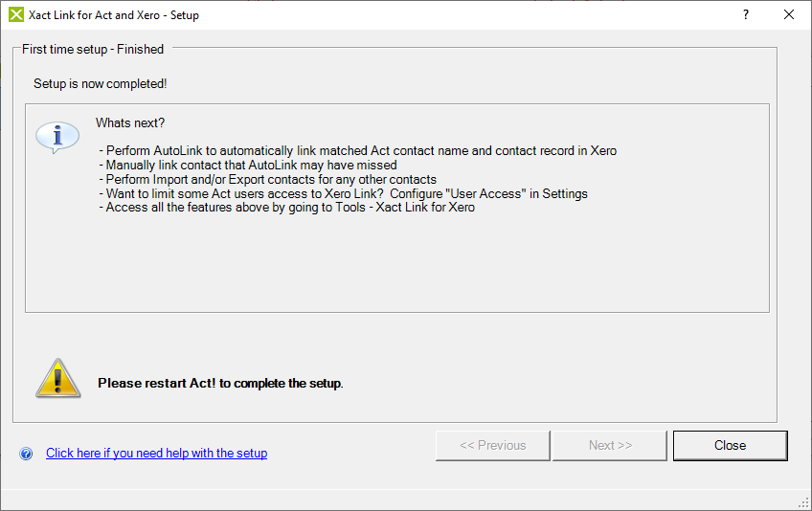
Task: Click the info speech bubble icon
Action: pyautogui.click(x=56, y=138)
